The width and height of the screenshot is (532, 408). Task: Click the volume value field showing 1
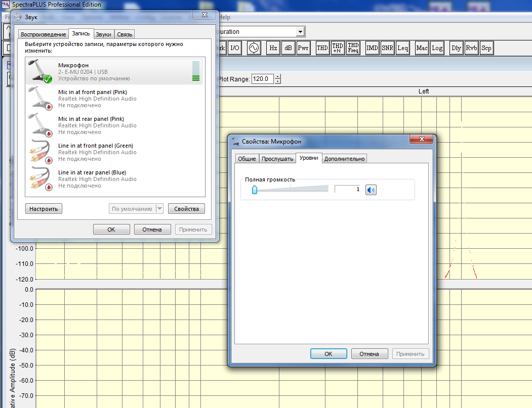point(347,189)
